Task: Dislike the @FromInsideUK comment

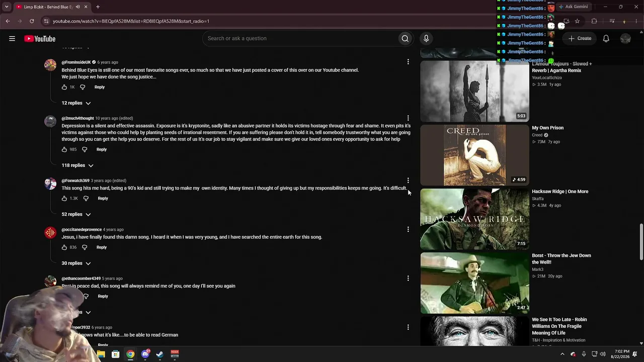Action: point(83,87)
